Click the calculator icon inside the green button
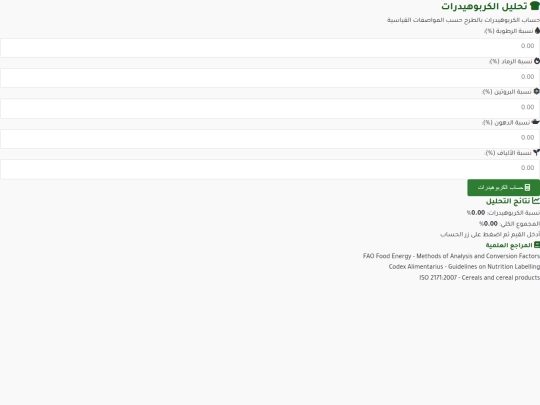540x405 pixels. pyautogui.click(x=527, y=188)
